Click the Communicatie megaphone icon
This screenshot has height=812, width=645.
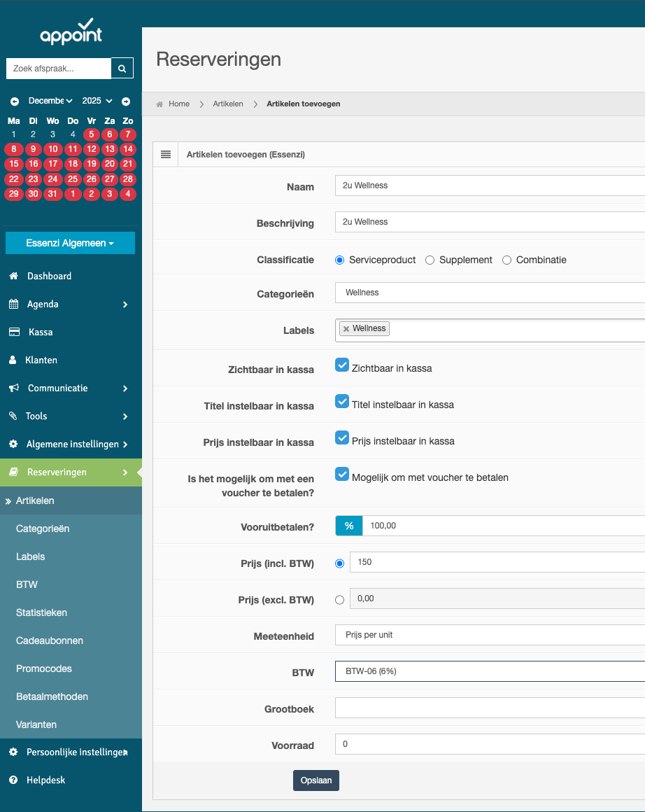[14, 388]
